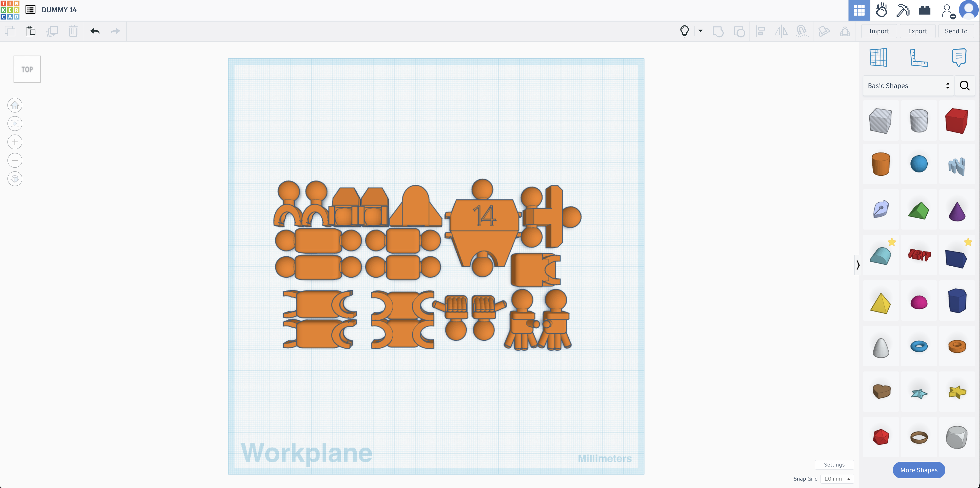This screenshot has width=980, height=488.
Task: Click the Import button
Action: 879,31
